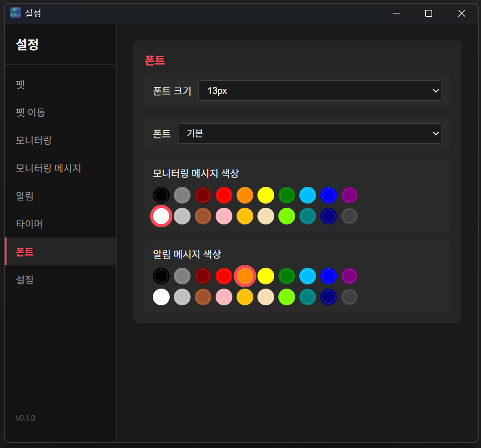Screen dimensions: 481x448
Task: Choose navy in 알림 메시지 색상
Action: 329,297
